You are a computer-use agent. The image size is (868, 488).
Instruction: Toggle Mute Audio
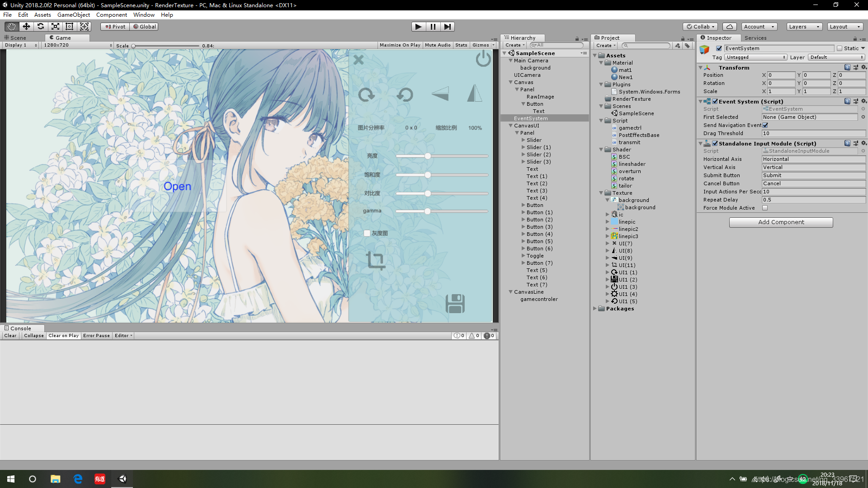(438, 45)
